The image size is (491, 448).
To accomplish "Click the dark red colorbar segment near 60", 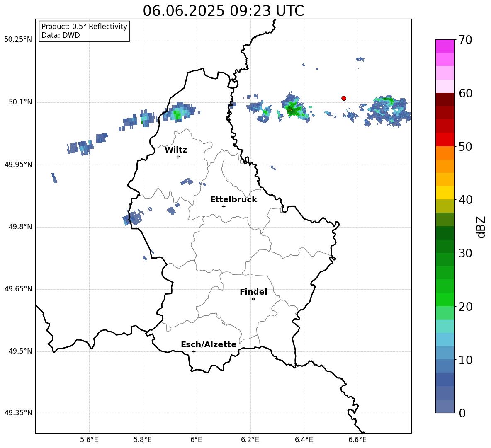I will pyautogui.click(x=445, y=99).
